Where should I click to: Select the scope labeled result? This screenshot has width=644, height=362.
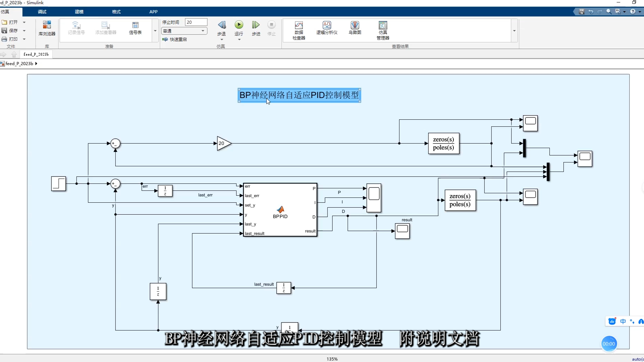tap(402, 231)
